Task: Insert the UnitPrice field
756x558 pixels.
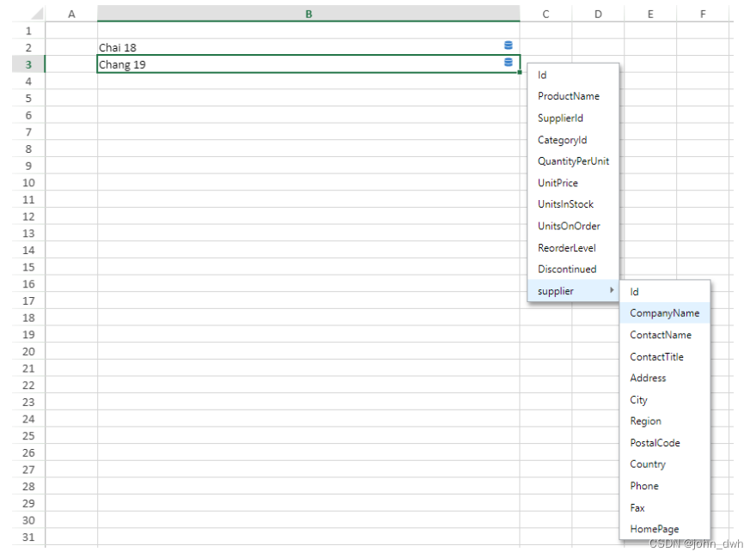Action: tap(557, 183)
